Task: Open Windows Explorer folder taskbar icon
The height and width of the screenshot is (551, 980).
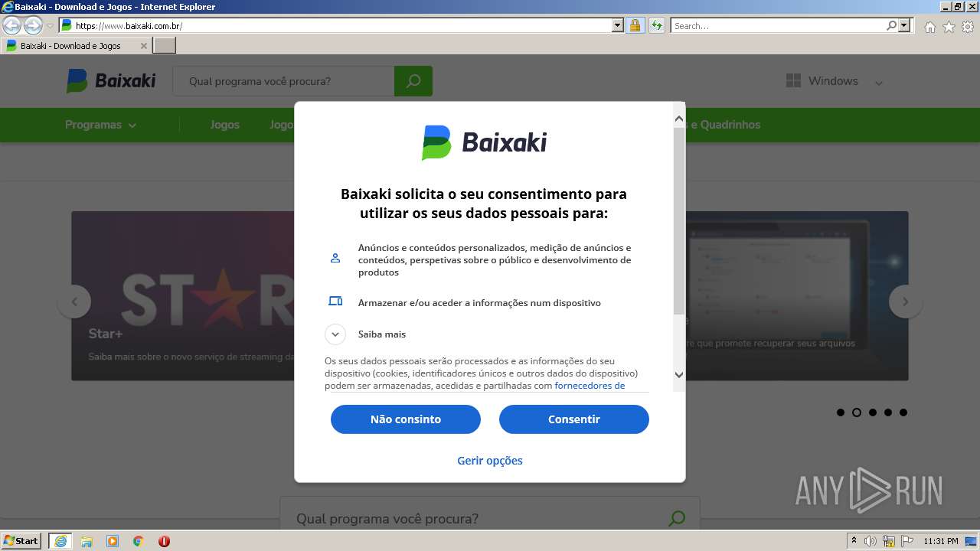Action: point(87,541)
